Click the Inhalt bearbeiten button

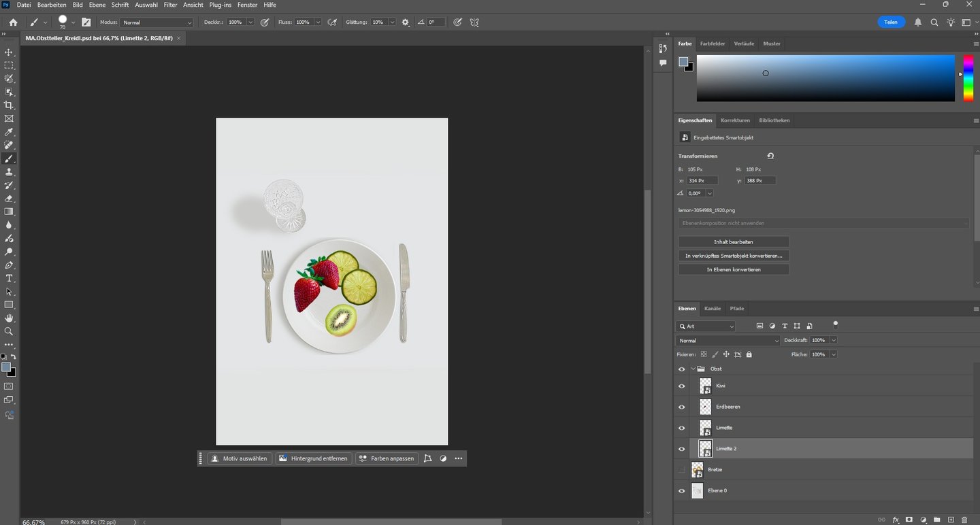click(x=734, y=242)
